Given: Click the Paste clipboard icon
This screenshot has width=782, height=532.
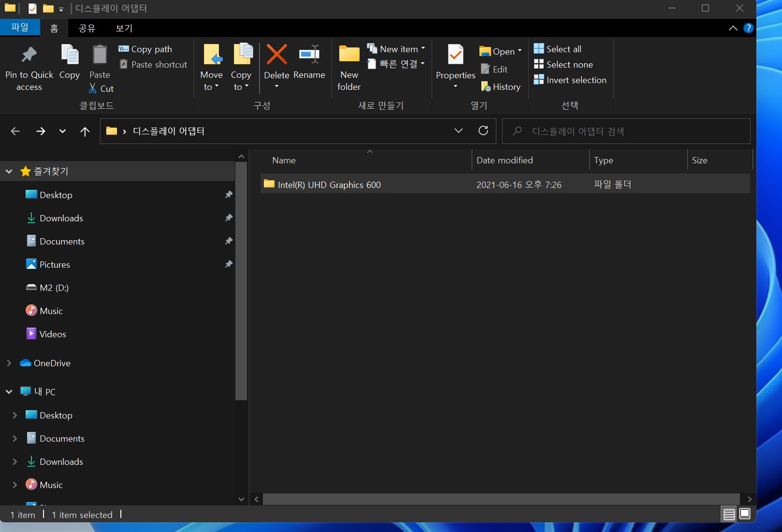Looking at the screenshot, I should pos(100,54).
